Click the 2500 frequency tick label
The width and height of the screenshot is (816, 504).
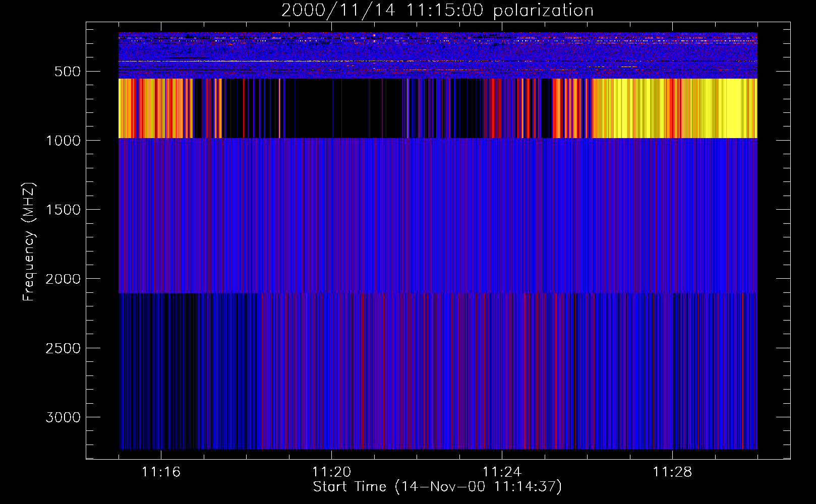point(63,348)
